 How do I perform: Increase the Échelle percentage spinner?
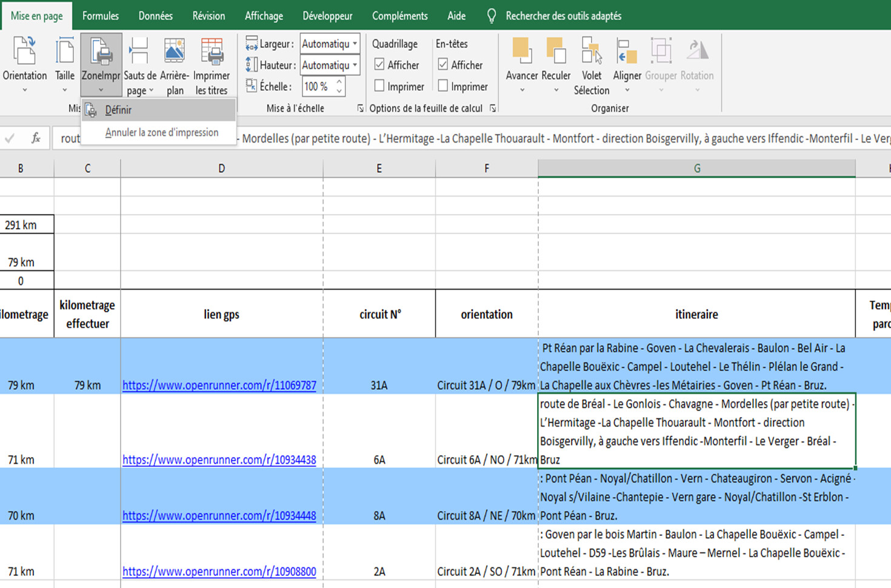point(339,81)
